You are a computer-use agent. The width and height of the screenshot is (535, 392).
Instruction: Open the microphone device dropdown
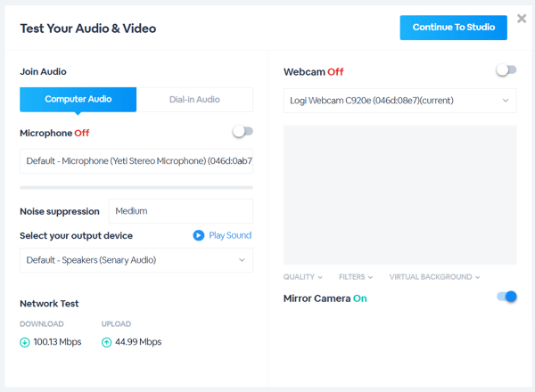point(136,161)
